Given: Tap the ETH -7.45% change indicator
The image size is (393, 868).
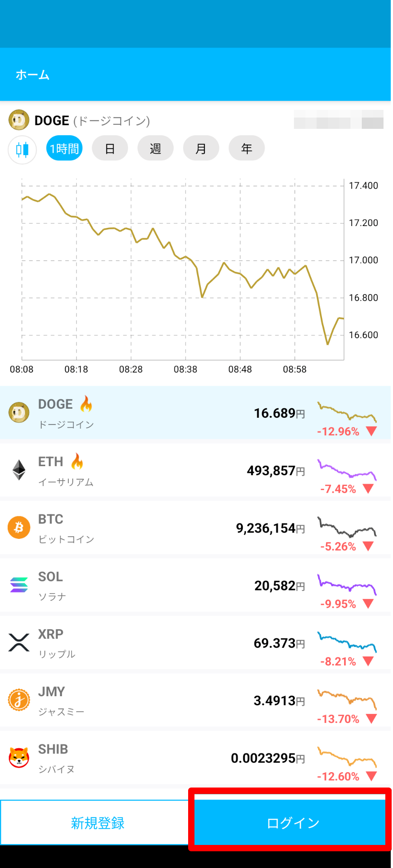Looking at the screenshot, I should click(346, 489).
